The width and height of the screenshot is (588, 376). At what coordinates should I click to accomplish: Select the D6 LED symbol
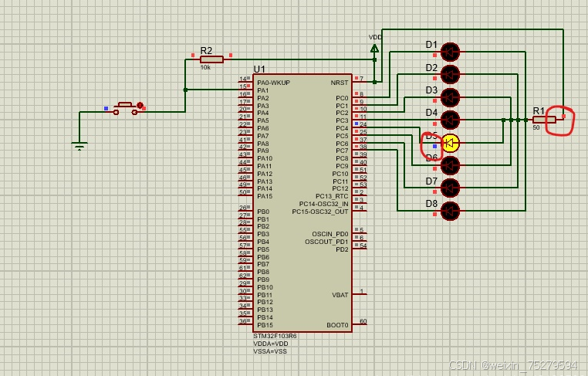click(x=450, y=165)
